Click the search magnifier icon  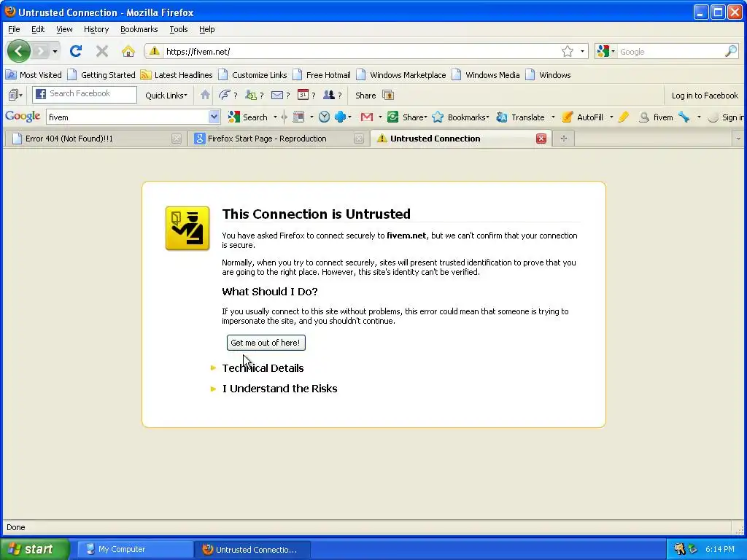click(731, 51)
